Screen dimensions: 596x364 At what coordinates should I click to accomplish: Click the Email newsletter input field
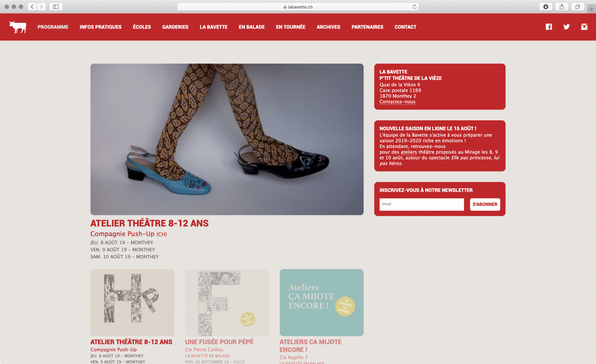pos(421,204)
